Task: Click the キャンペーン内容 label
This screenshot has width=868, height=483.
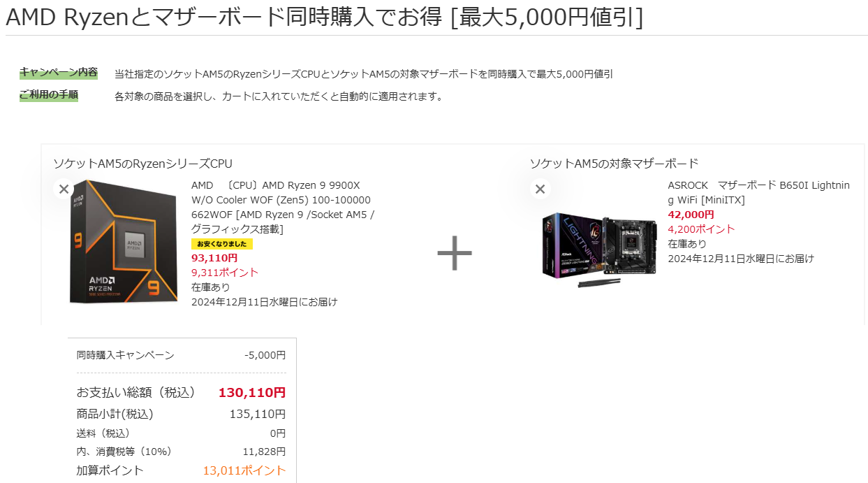Action: (x=59, y=73)
